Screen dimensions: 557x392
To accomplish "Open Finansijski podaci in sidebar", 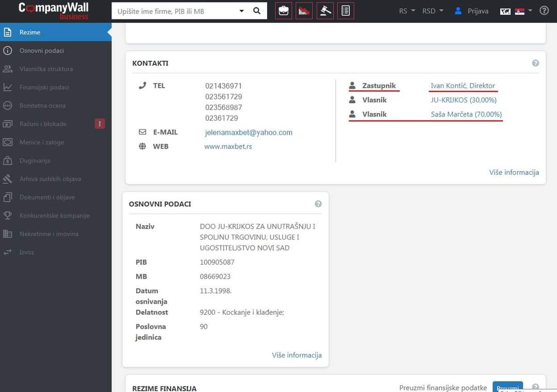I will click(x=56, y=87).
